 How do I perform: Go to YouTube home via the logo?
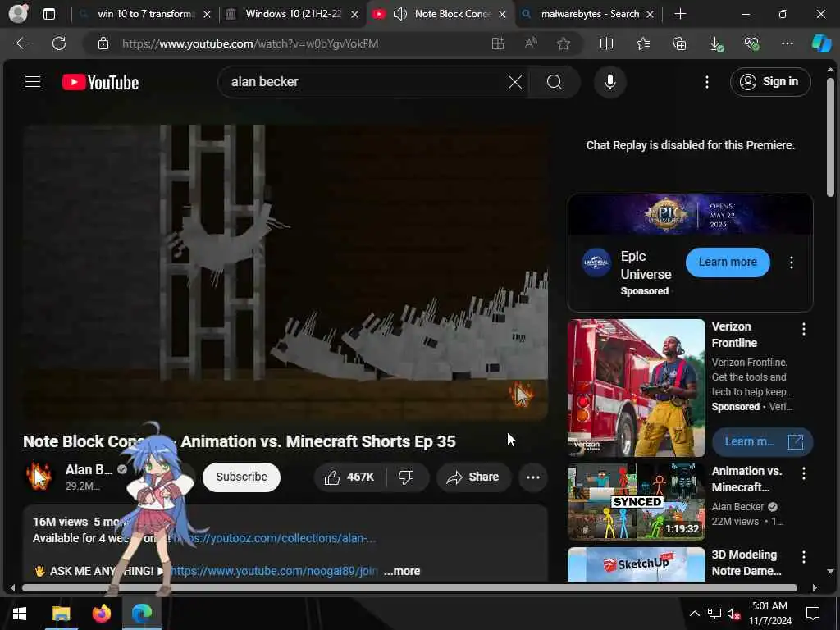100,83
